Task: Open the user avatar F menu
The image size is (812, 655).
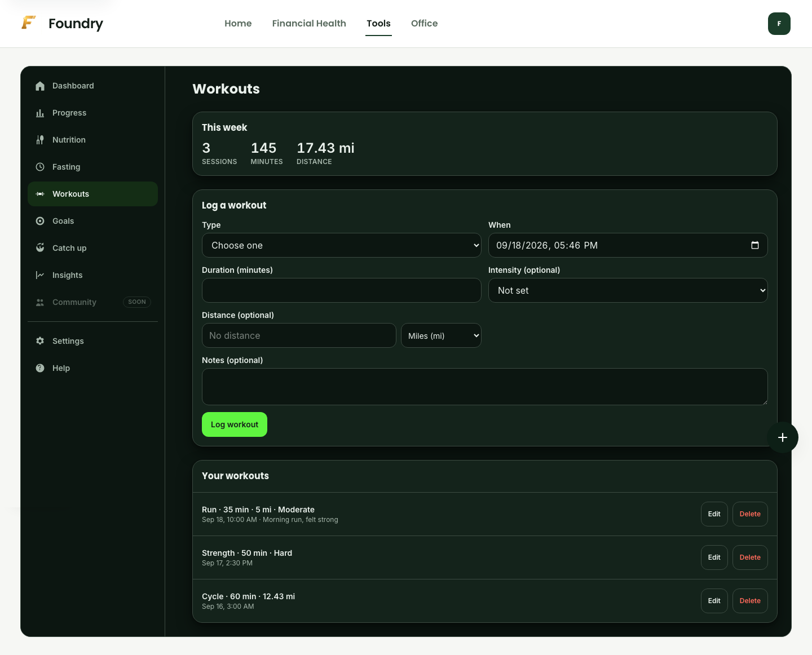Action: click(x=779, y=24)
